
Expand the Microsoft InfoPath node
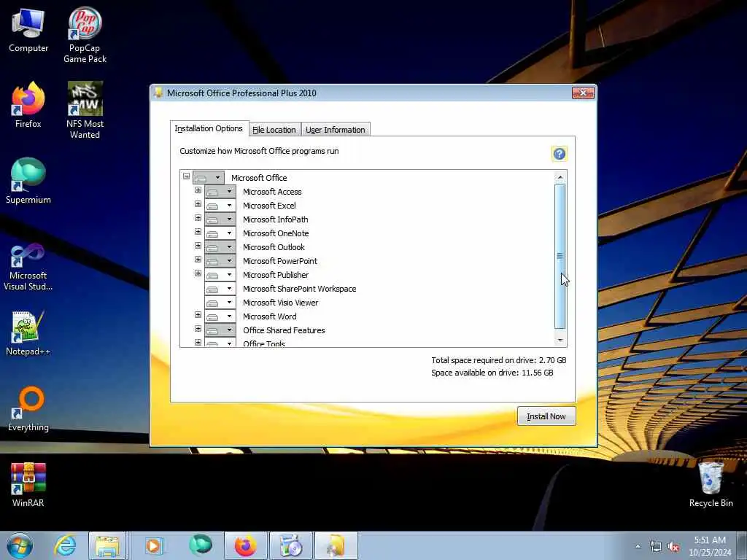198,217
